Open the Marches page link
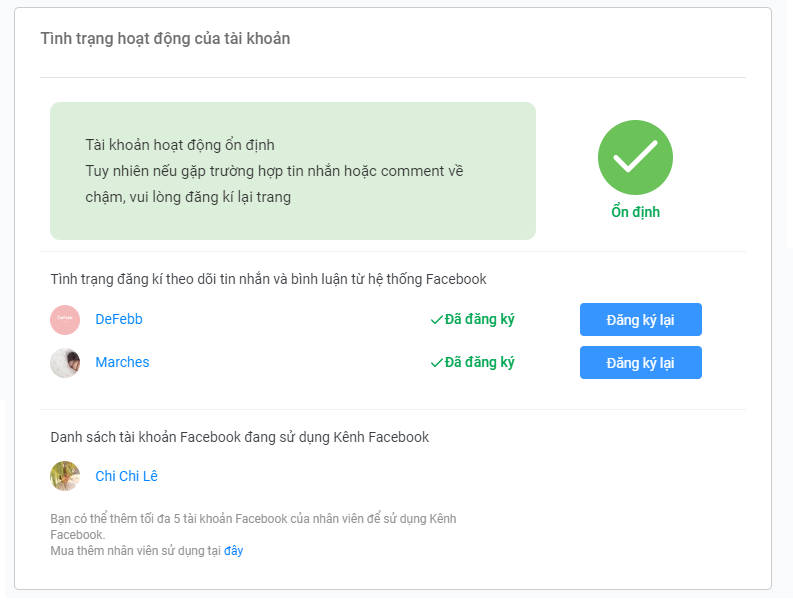 pos(122,362)
